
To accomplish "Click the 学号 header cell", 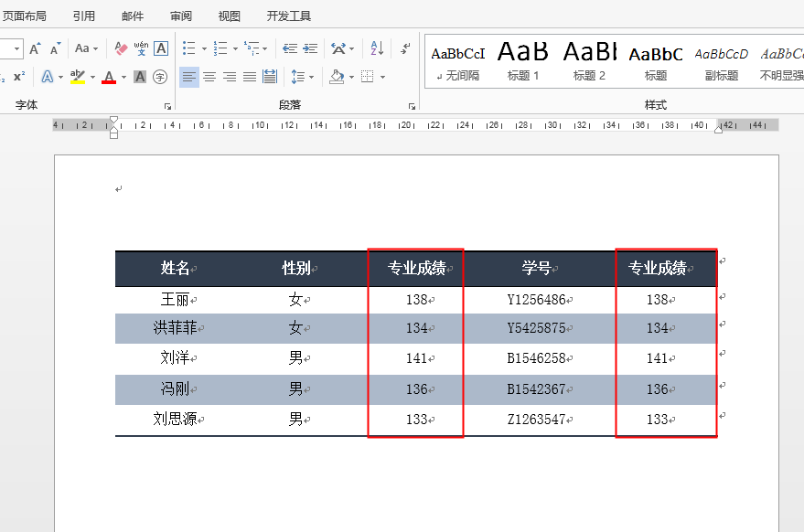I will pyautogui.click(x=539, y=268).
